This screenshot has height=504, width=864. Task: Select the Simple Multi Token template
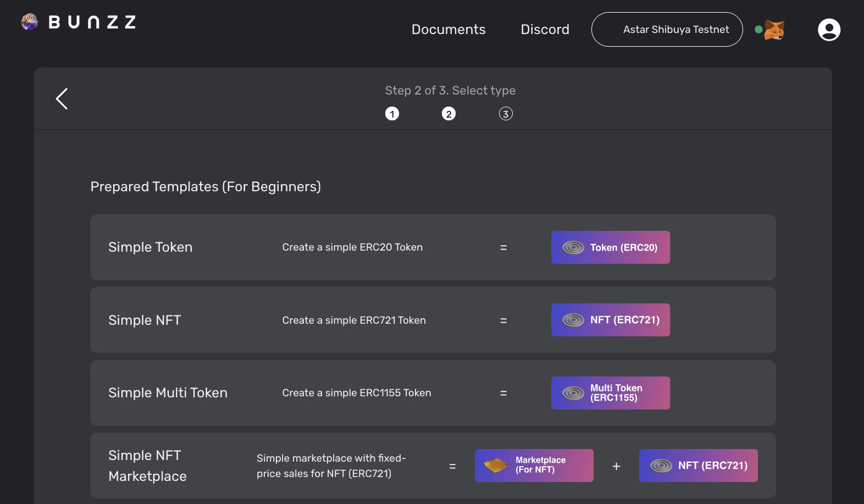[168, 393]
